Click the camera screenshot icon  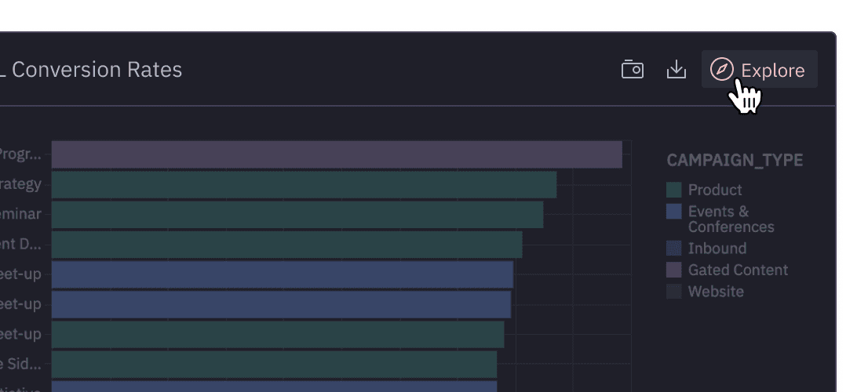[632, 70]
